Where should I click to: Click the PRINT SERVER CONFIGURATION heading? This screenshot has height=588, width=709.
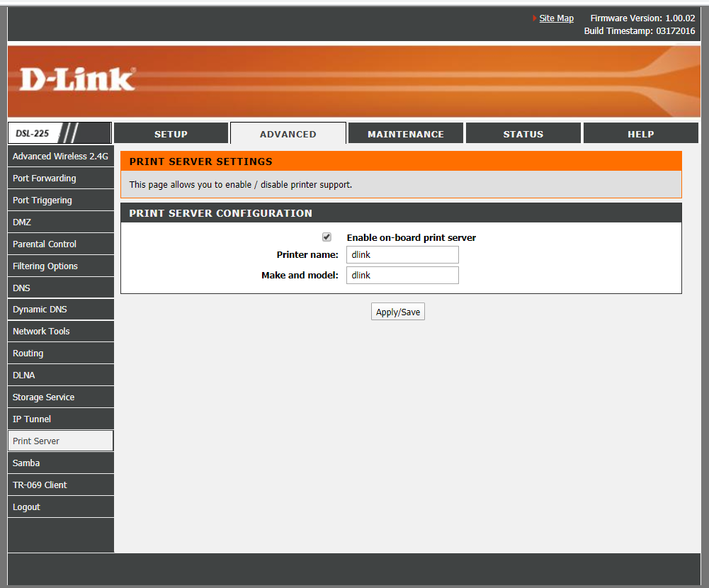point(221,213)
